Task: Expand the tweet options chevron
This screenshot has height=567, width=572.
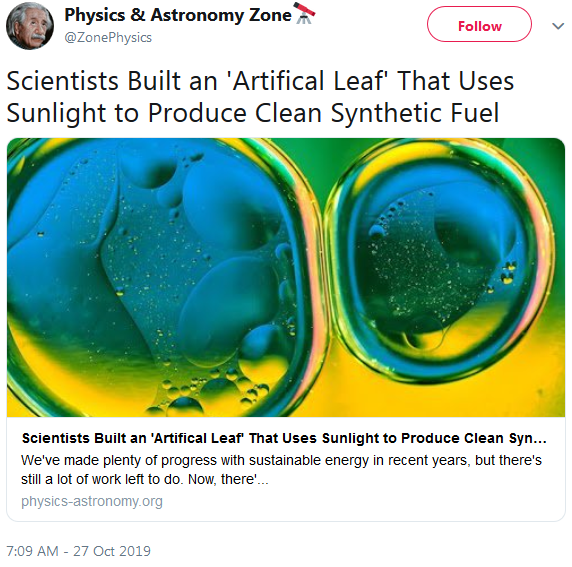Action: (558, 26)
